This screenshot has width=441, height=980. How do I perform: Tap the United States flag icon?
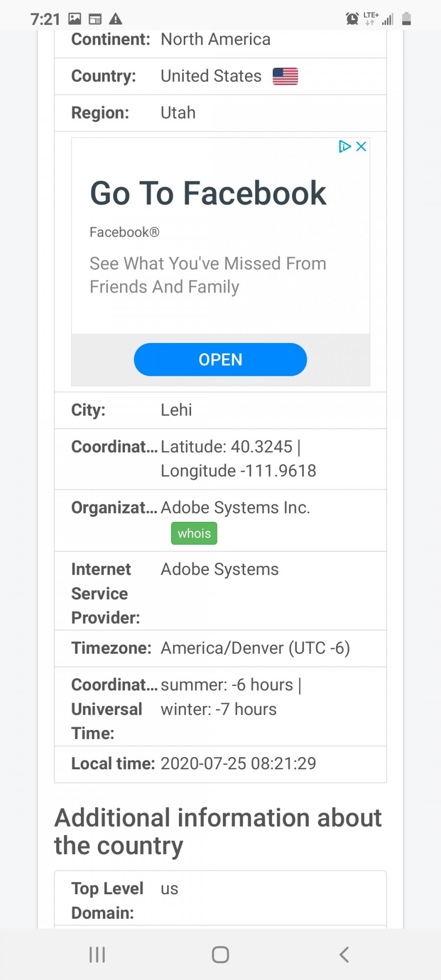(285, 76)
